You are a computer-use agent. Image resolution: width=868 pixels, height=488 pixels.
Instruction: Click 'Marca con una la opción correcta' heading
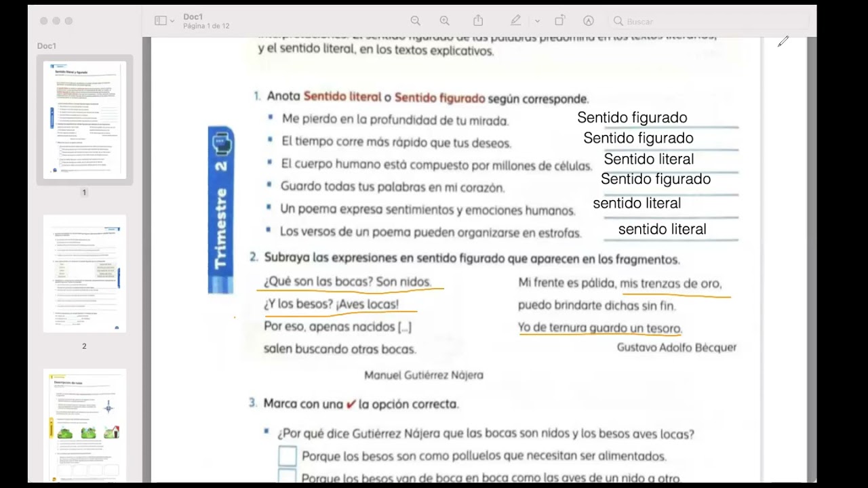pos(361,404)
